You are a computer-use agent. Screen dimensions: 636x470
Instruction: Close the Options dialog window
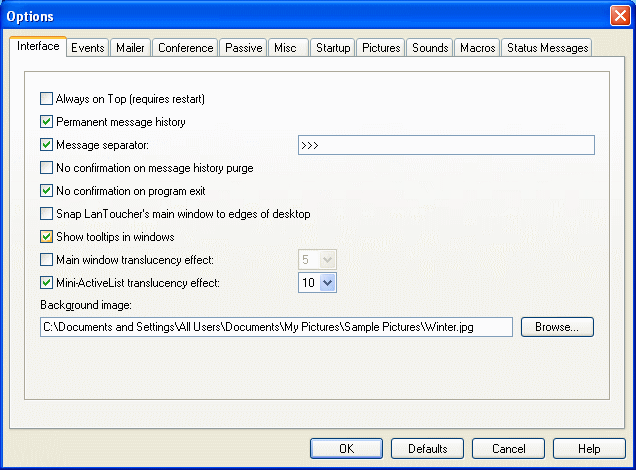click(x=619, y=16)
